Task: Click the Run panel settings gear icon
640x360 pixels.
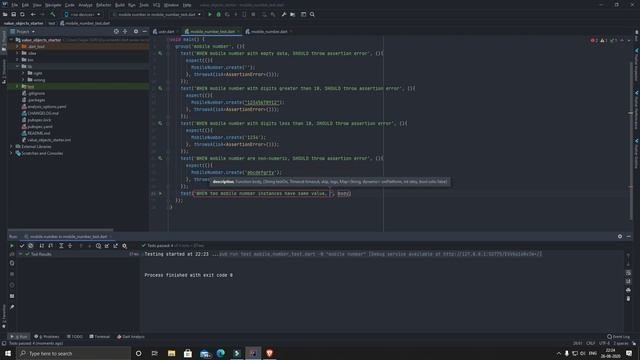Action: 620,236
